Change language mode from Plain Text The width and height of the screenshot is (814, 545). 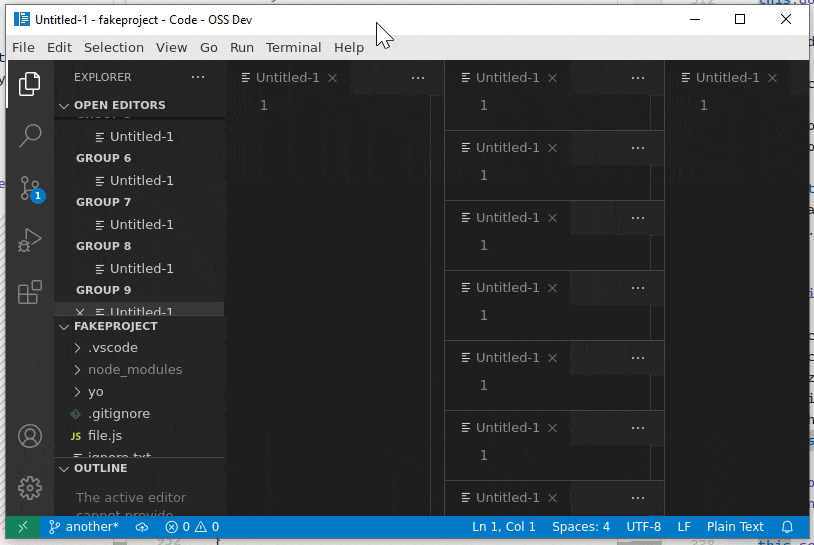[x=735, y=527]
